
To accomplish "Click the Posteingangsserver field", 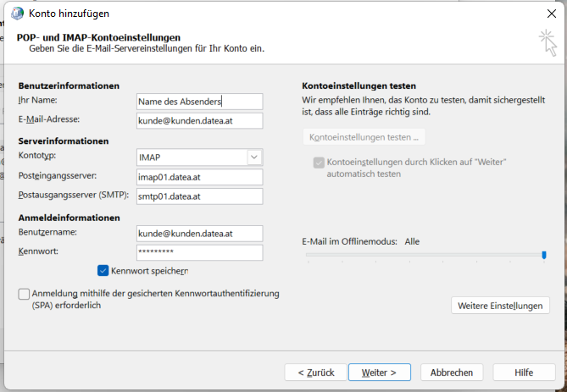I will [x=199, y=176].
